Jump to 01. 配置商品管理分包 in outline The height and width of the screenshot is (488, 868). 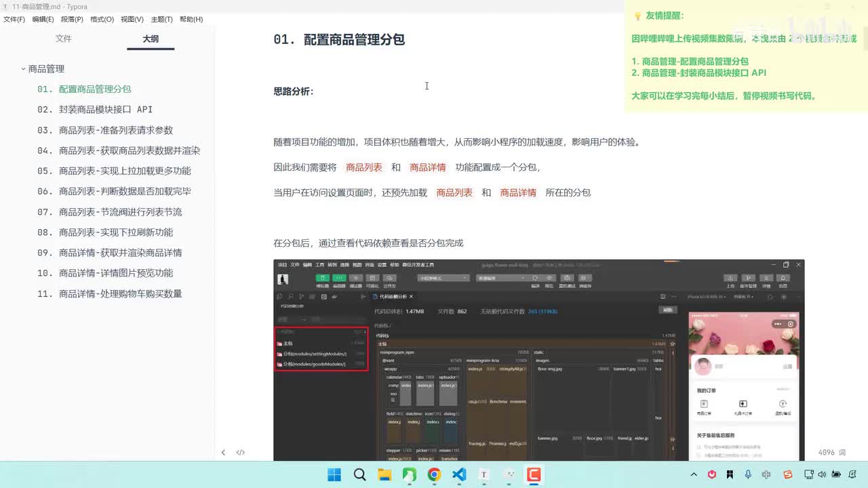[x=84, y=89]
